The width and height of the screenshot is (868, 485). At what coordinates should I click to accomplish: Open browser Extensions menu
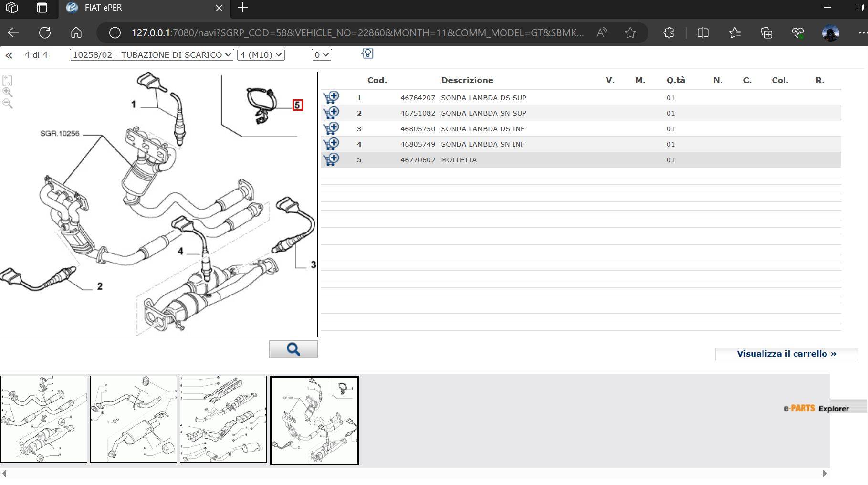[669, 32]
